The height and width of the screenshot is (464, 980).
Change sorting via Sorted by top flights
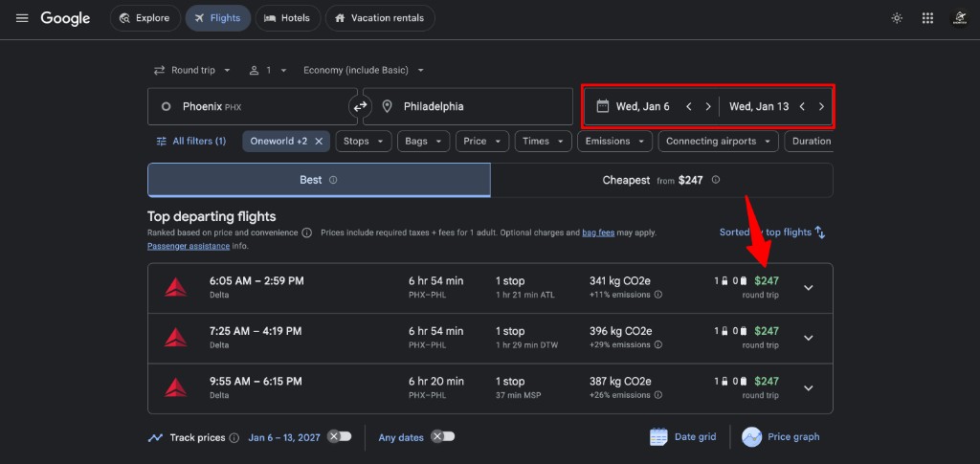pos(772,232)
